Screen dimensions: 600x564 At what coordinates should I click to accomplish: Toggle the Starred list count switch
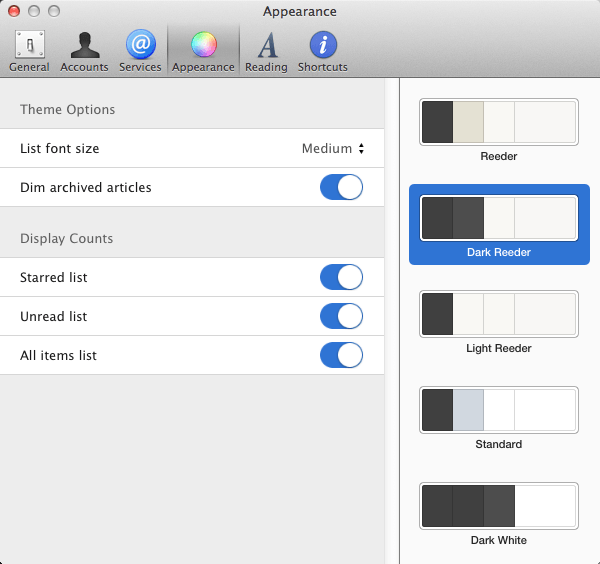(x=341, y=277)
